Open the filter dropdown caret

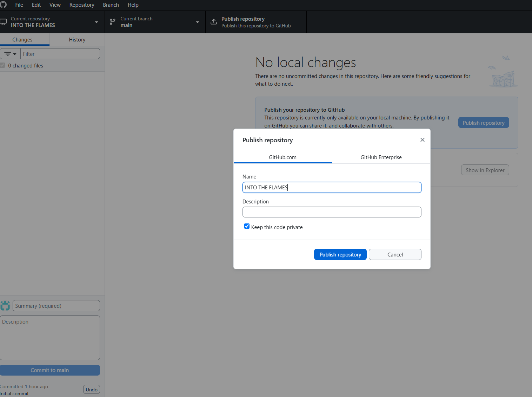pyautogui.click(x=15, y=54)
